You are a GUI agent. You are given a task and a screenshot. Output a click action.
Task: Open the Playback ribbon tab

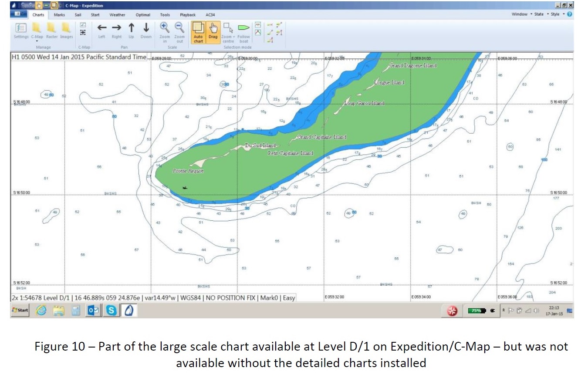pyautogui.click(x=188, y=15)
